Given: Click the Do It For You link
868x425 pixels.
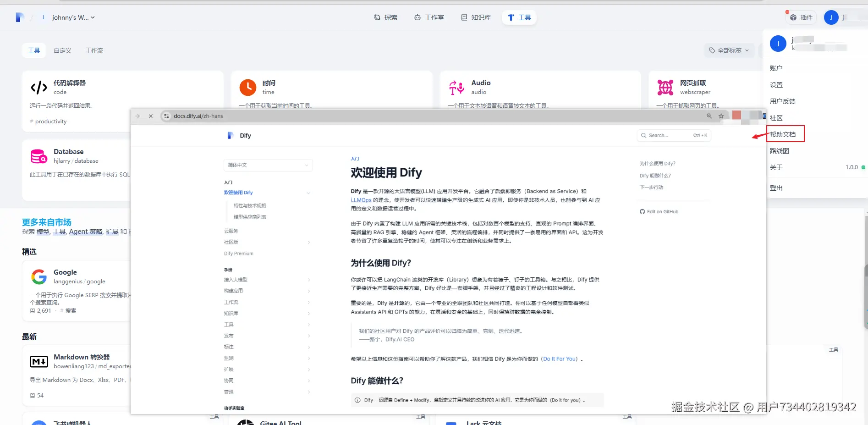Looking at the screenshot, I should coord(560,359).
